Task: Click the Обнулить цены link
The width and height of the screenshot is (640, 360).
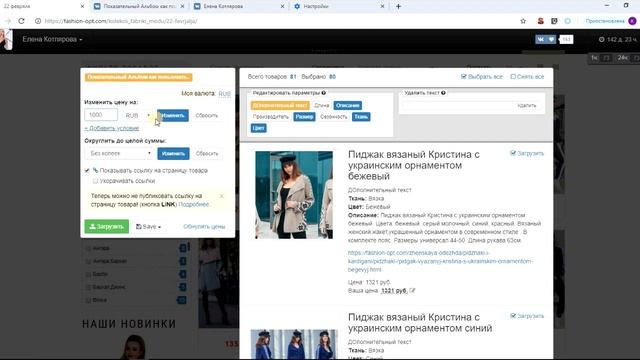Action: (x=204, y=227)
